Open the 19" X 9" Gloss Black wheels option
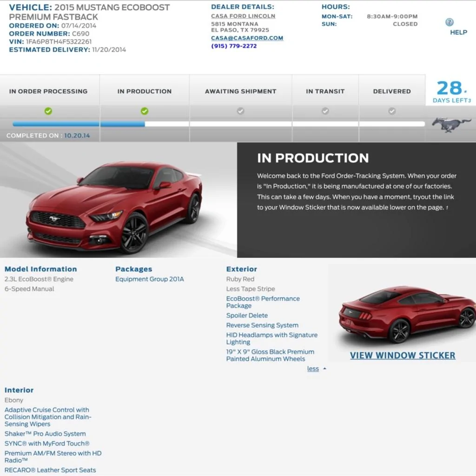Viewport: 476px width, 476px height. tap(270, 355)
